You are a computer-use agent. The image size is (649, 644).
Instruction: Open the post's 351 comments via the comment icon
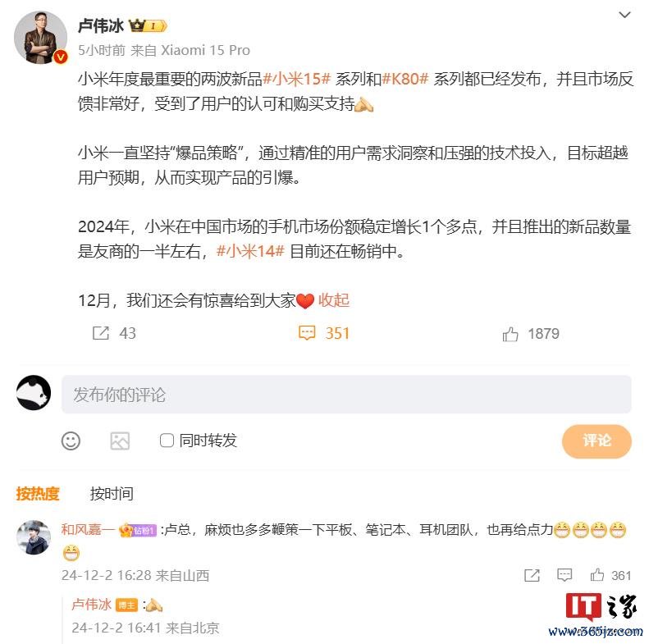click(307, 333)
